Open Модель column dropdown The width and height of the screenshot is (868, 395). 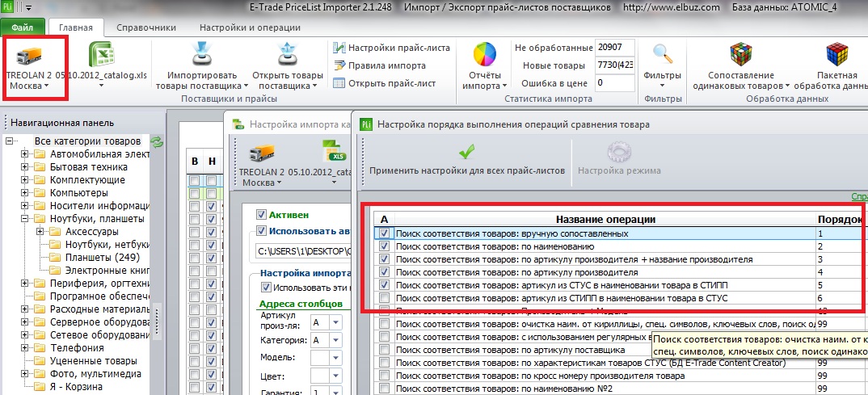335,358
